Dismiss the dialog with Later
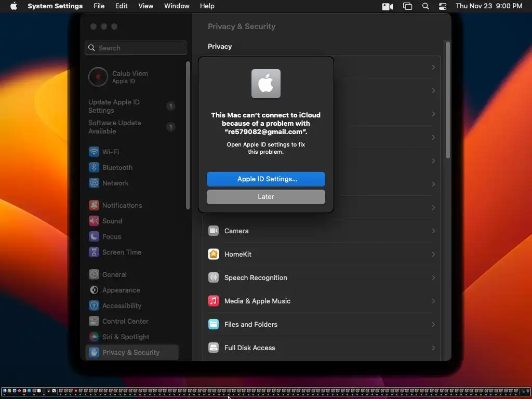Viewport: 532px width, 399px height. pos(265,197)
